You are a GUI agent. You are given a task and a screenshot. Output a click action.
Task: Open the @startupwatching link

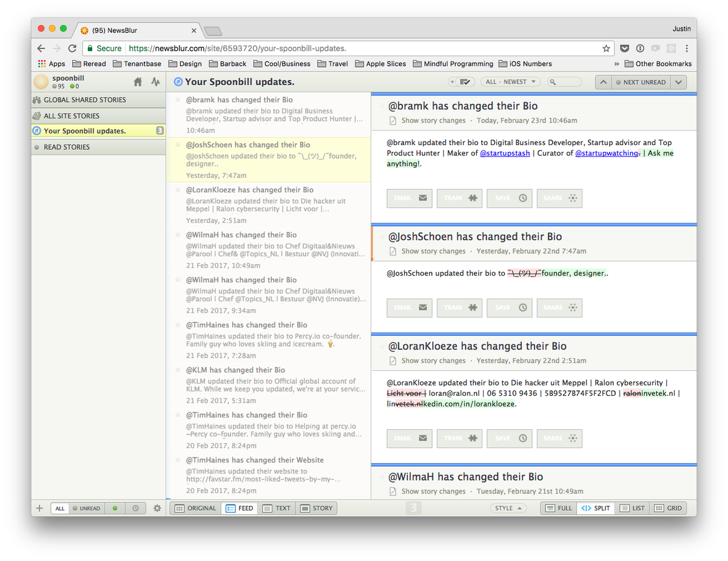pyautogui.click(x=607, y=154)
